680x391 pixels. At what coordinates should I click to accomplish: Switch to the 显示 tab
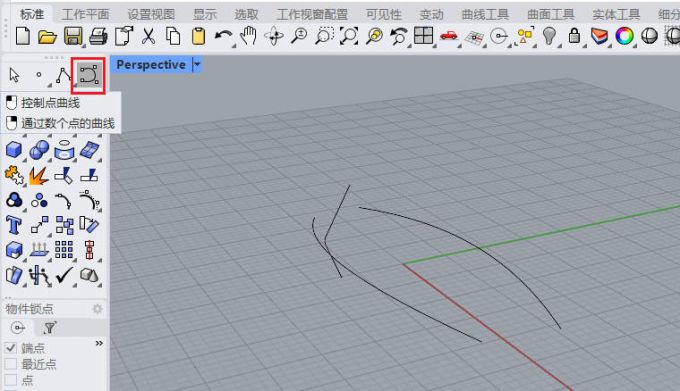[205, 14]
